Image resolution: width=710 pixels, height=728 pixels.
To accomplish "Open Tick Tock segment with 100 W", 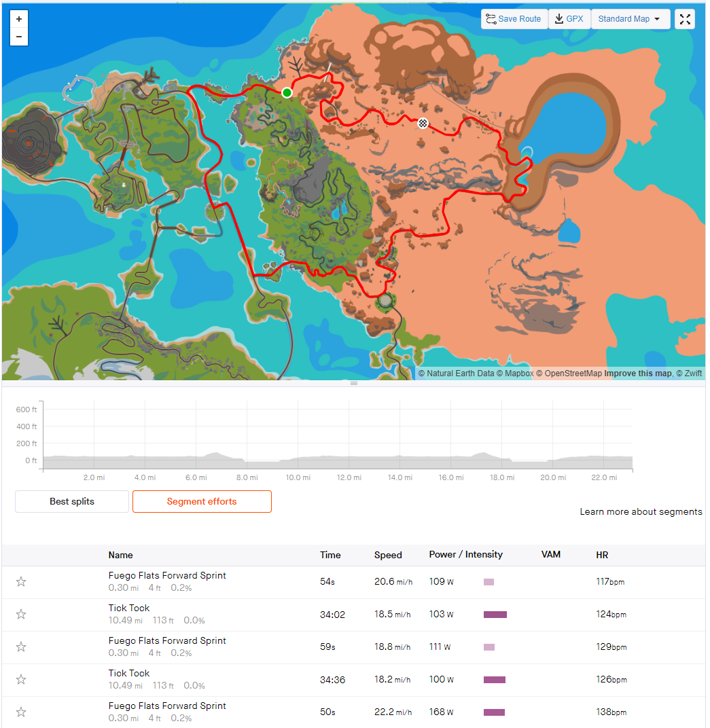I will tap(129, 673).
